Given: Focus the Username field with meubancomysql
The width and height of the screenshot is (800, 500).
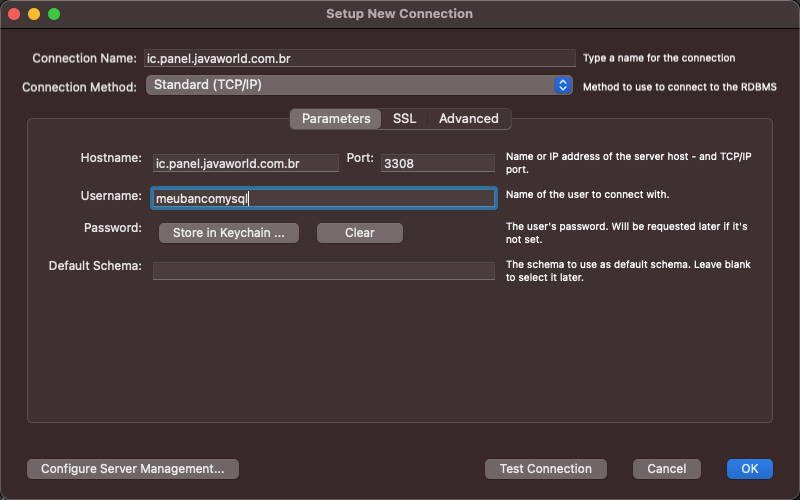Looking at the screenshot, I should pyautogui.click(x=323, y=198).
